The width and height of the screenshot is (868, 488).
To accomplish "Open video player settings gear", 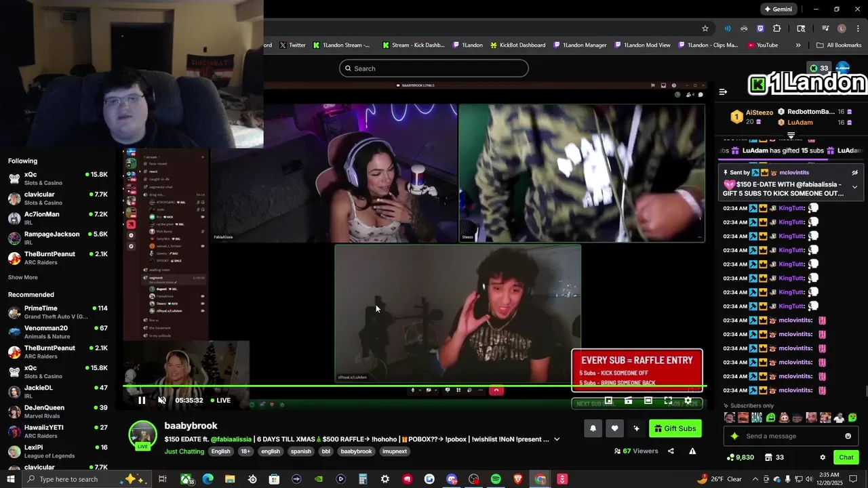I will pyautogui.click(x=688, y=401).
